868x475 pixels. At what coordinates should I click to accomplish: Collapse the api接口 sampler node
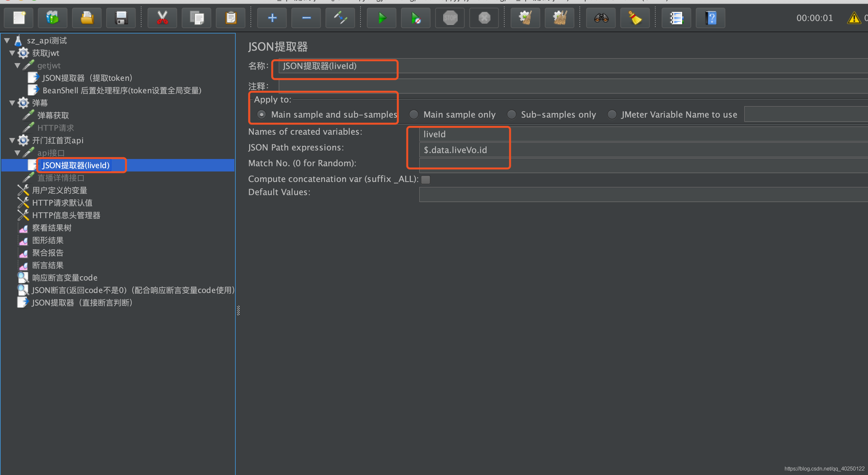tap(17, 153)
